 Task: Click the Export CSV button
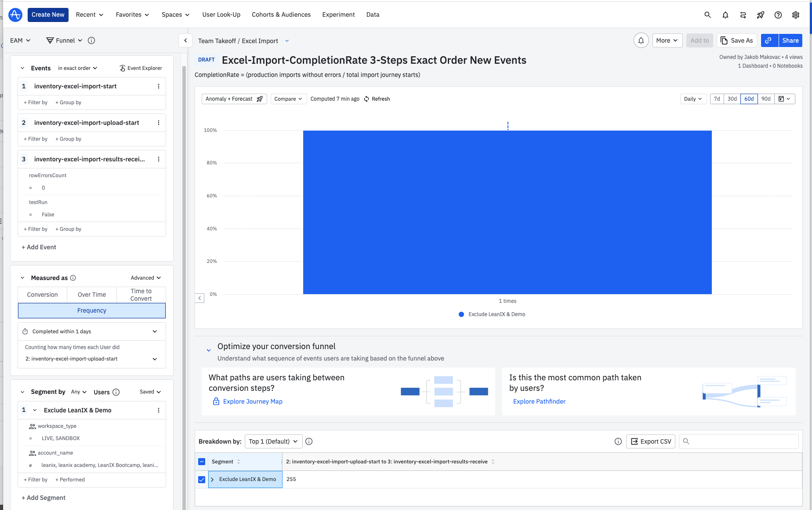(651, 441)
